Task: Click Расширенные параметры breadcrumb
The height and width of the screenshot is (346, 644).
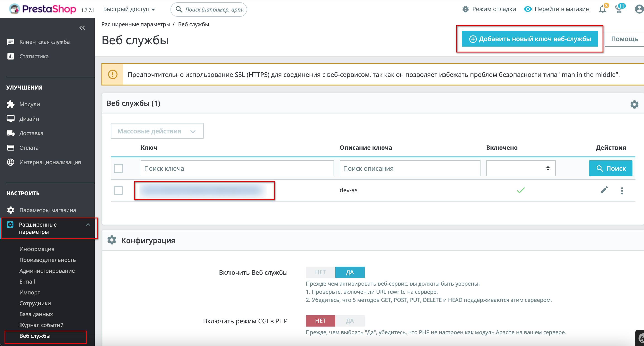Action: click(x=136, y=24)
